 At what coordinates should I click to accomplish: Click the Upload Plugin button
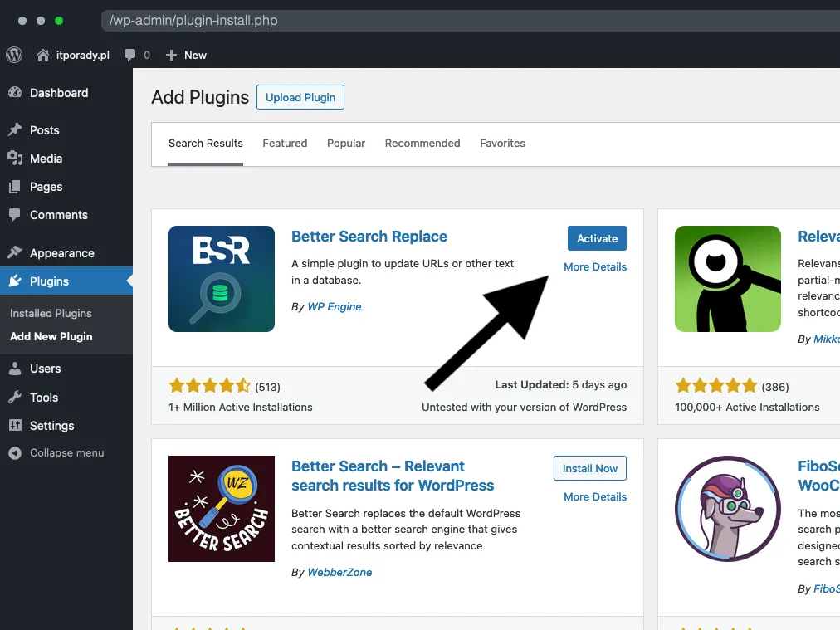[x=300, y=97]
